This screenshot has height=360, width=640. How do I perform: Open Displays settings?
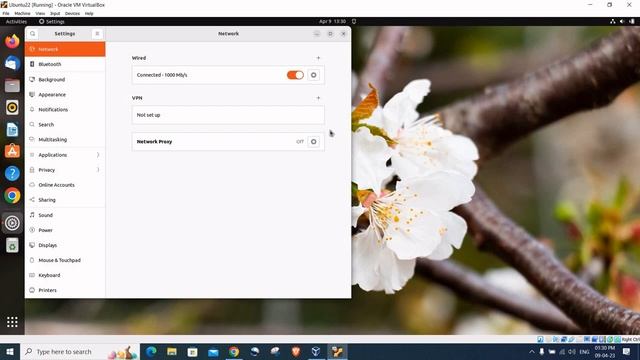click(x=65, y=245)
